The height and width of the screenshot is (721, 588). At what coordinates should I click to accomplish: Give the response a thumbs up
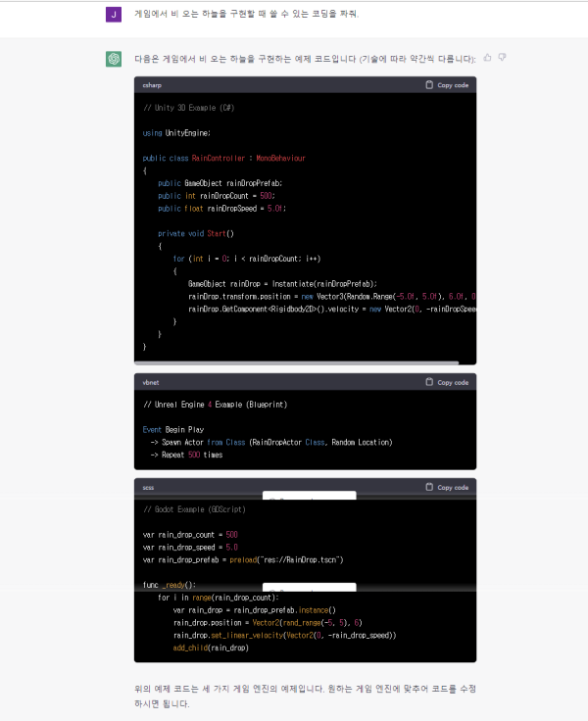(487, 58)
